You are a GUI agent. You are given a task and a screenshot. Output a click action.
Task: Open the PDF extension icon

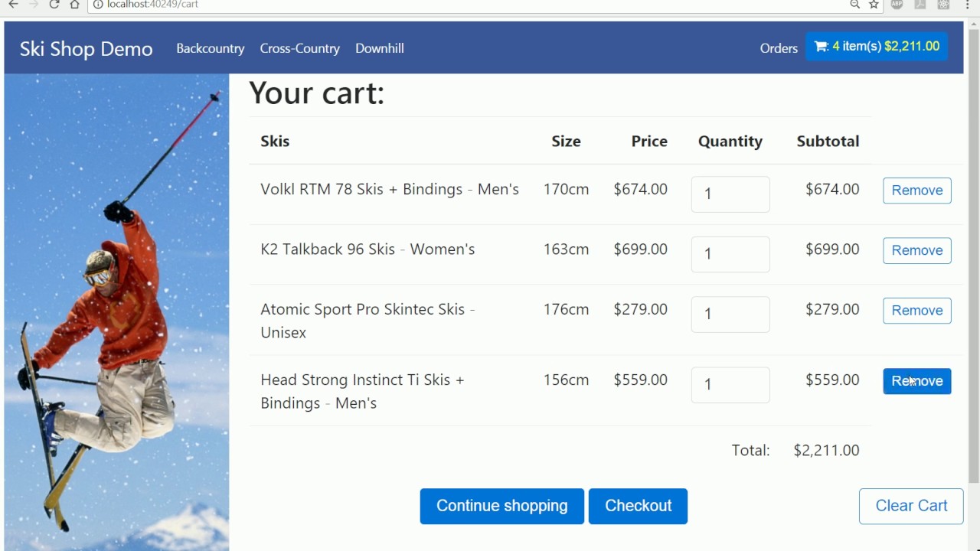click(920, 4)
